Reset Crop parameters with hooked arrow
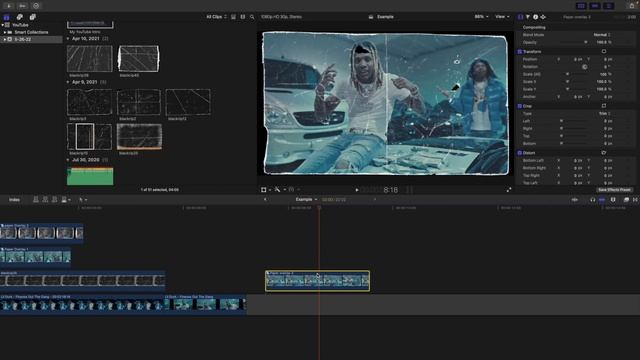 point(604,106)
